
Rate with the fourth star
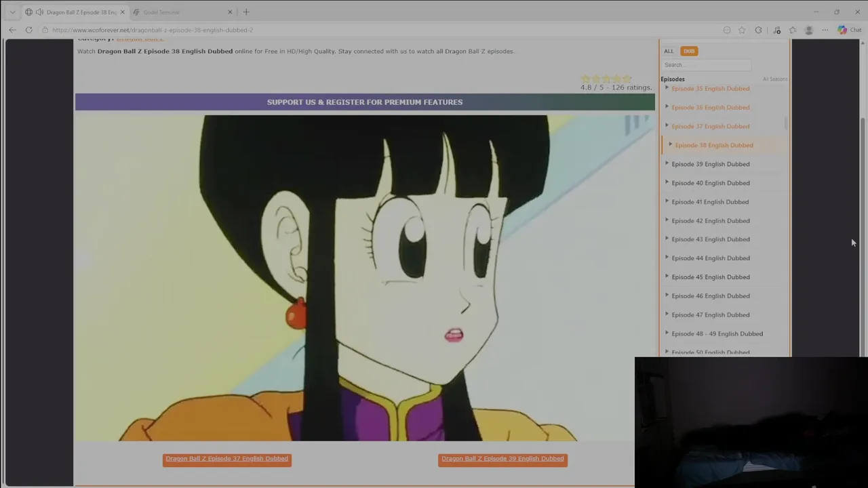pyautogui.click(x=616, y=79)
